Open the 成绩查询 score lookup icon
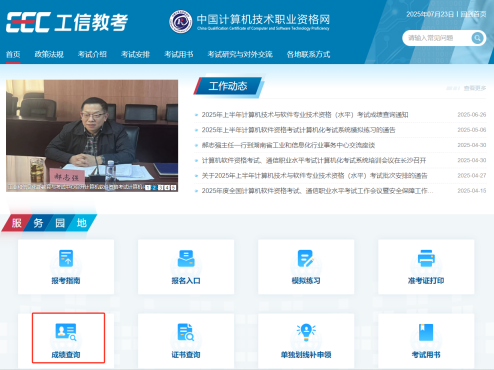This screenshot has width=494, height=370. pyautogui.click(x=66, y=332)
